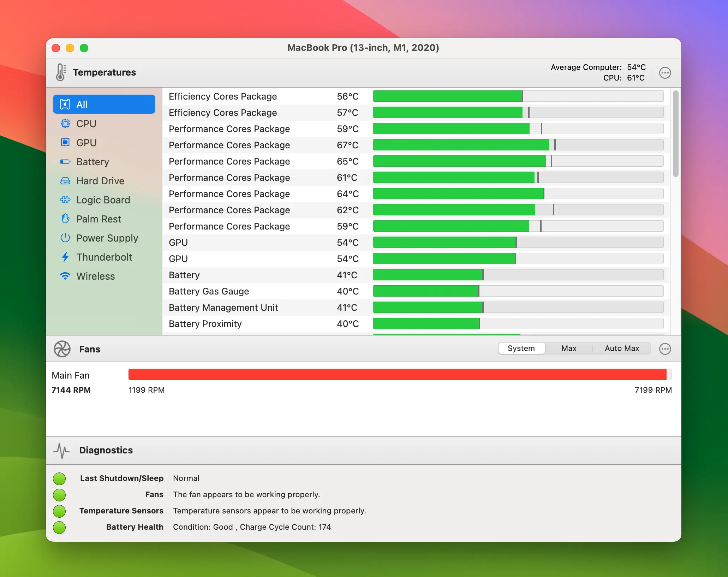Select the Battery Proximity sensor row

416,324
